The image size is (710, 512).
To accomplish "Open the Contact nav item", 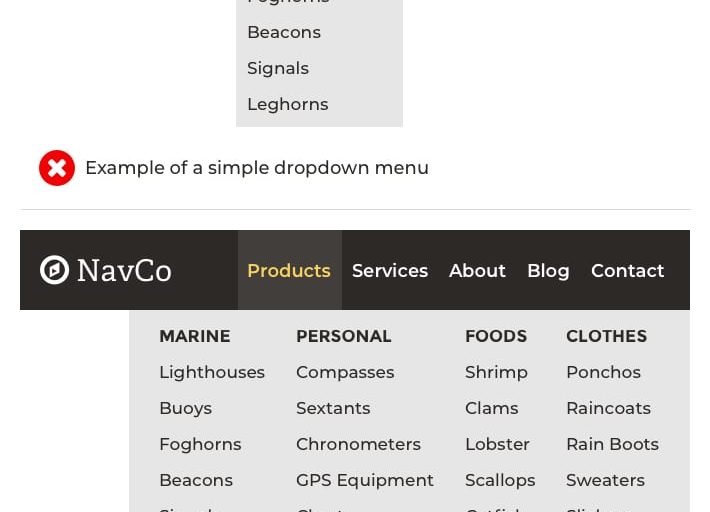I will click(627, 271).
